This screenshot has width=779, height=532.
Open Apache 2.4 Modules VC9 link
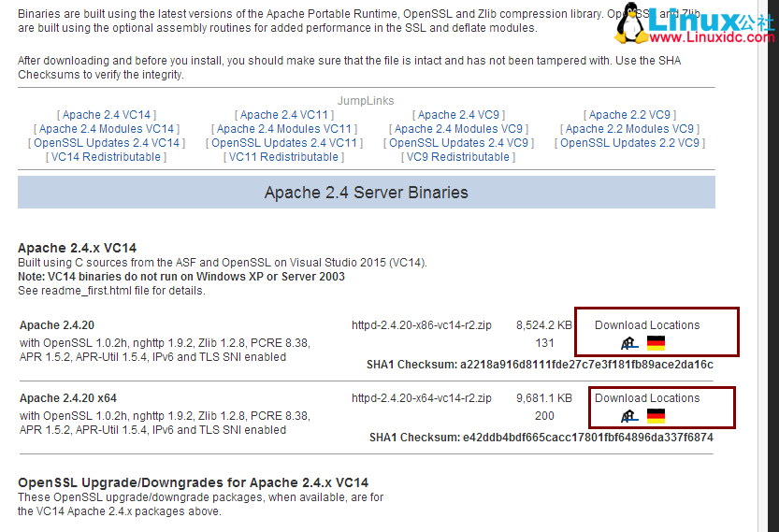pyautogui.click(x=458, y=129)
